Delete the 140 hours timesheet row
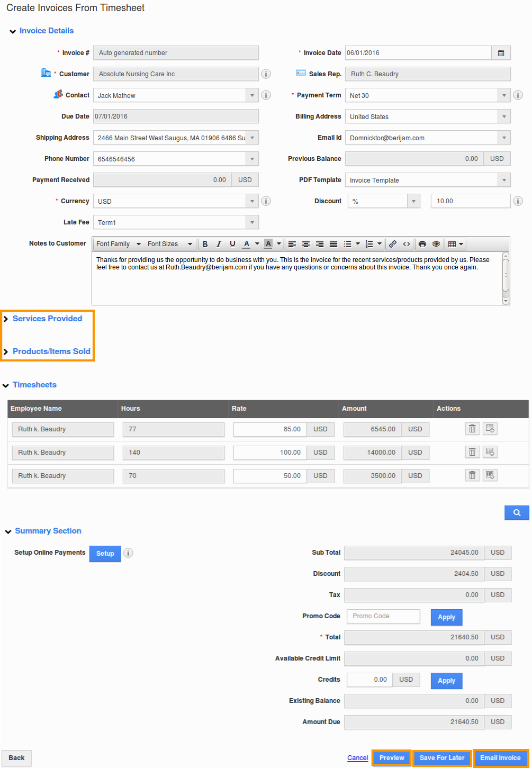532x768 pixels. pos(472,452)
